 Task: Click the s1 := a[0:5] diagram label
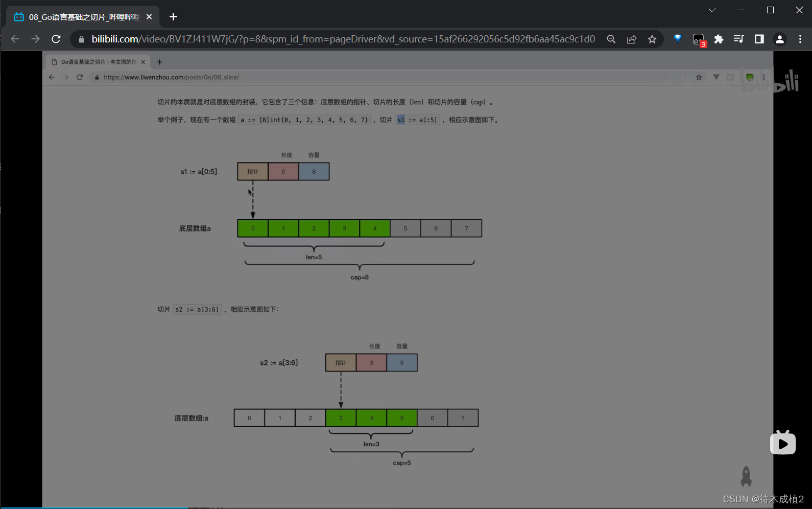click(199, 172)
